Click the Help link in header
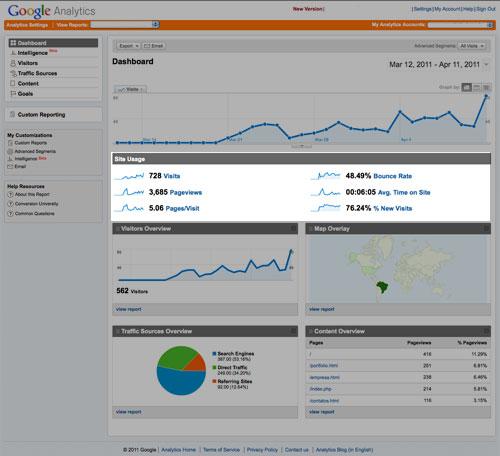Viewport: 500px width, 456px height. pos(468,9)
